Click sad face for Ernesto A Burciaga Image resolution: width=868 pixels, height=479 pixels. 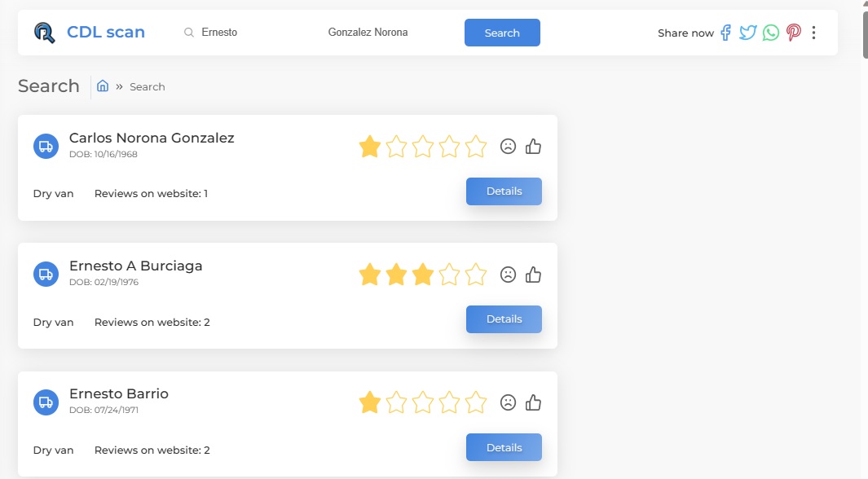click(x=508, y=275)
